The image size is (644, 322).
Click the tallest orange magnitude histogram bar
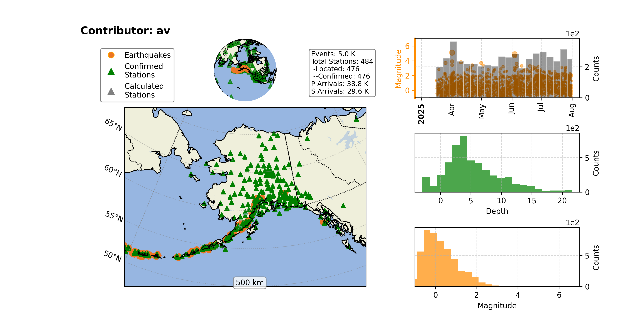427,258
